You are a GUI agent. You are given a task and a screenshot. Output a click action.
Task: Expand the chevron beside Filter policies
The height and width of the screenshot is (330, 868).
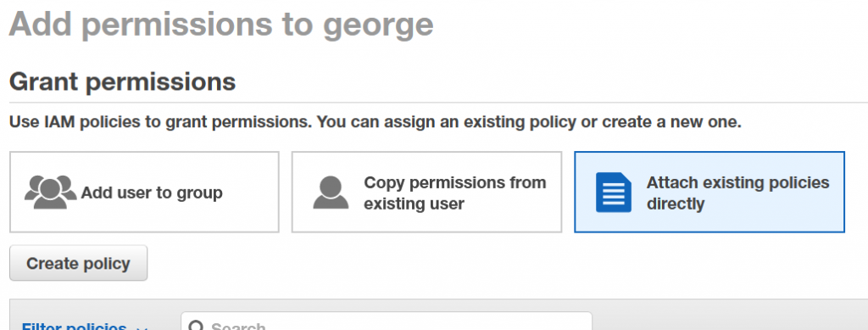pos(142,327)
